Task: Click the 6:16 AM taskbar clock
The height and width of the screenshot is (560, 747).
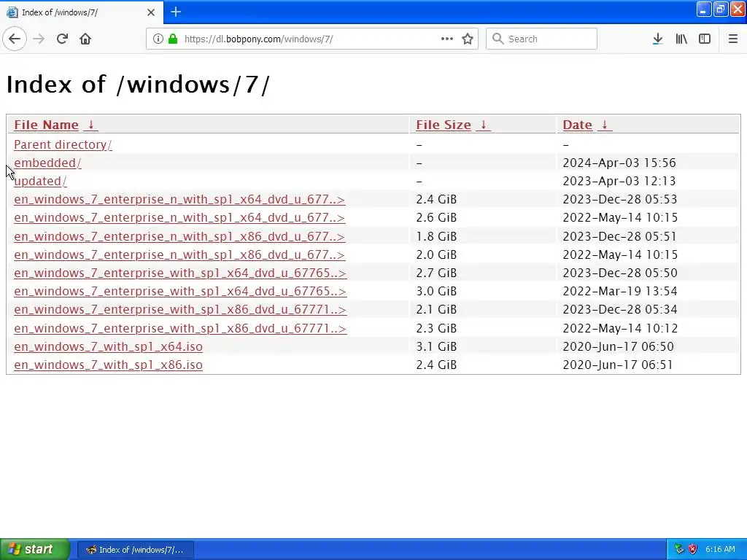Action: click(720, 550)
